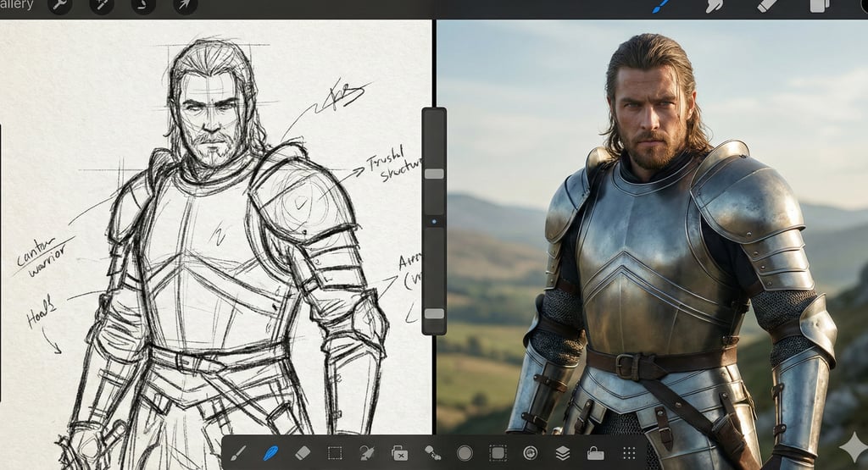Select the dashed square mask icon
This screenshot has width=868, height=470.
(498, 453)
